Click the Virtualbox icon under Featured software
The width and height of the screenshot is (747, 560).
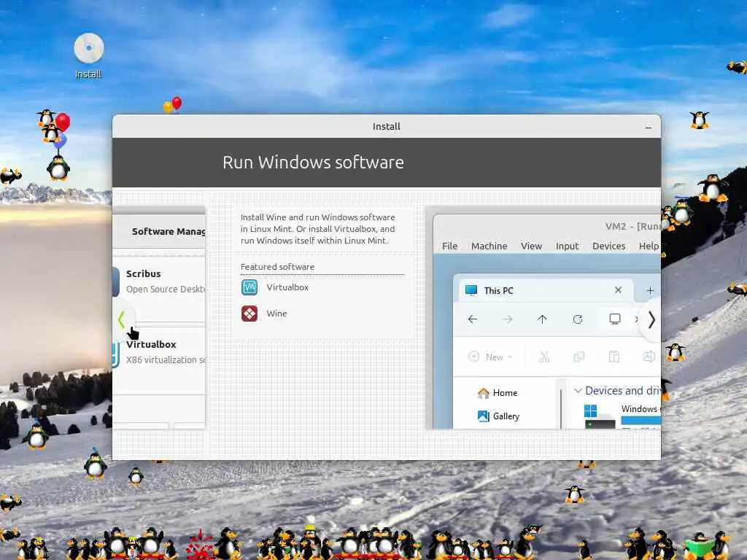pos(249,287)
